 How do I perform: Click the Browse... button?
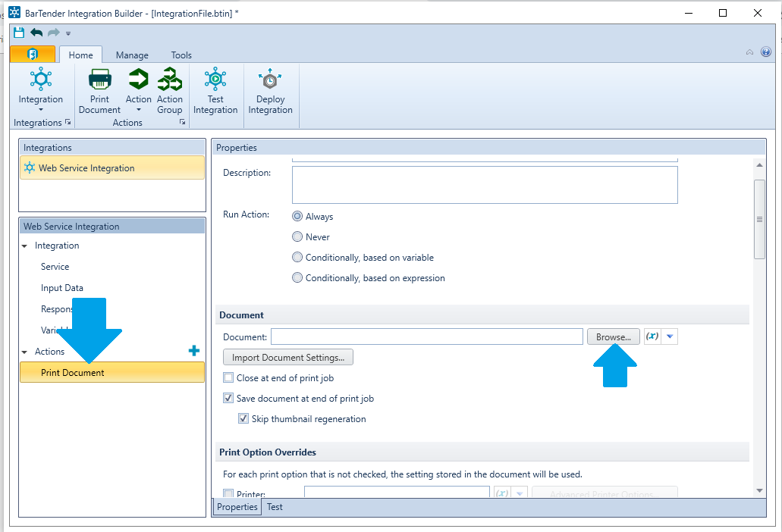[x=614, y=336]
